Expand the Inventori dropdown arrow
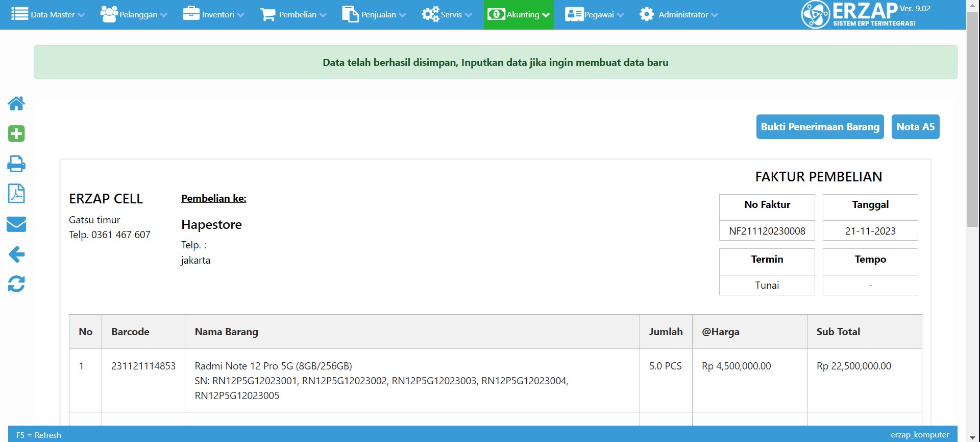This screenshot has height=442, width=980. pyautogui.click(x=240, y=15)
